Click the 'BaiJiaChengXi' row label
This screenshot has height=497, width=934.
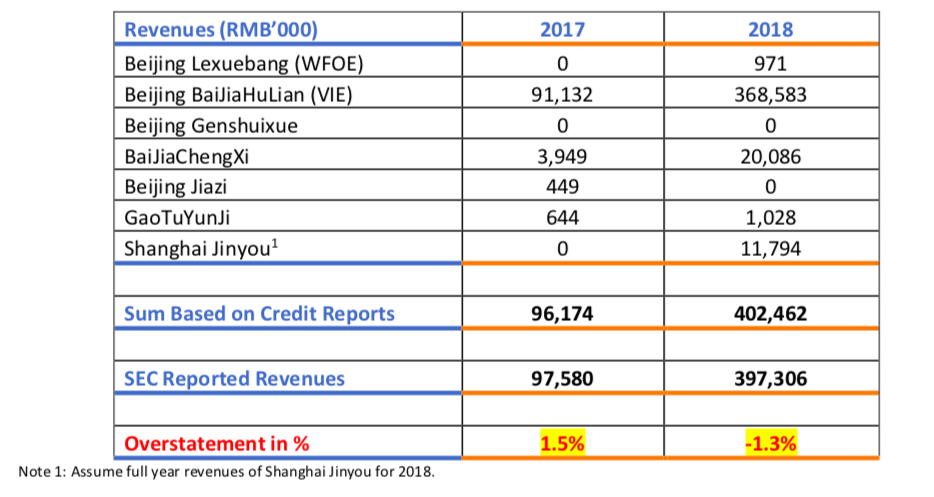pyautogui.click(x=186, y=157)
